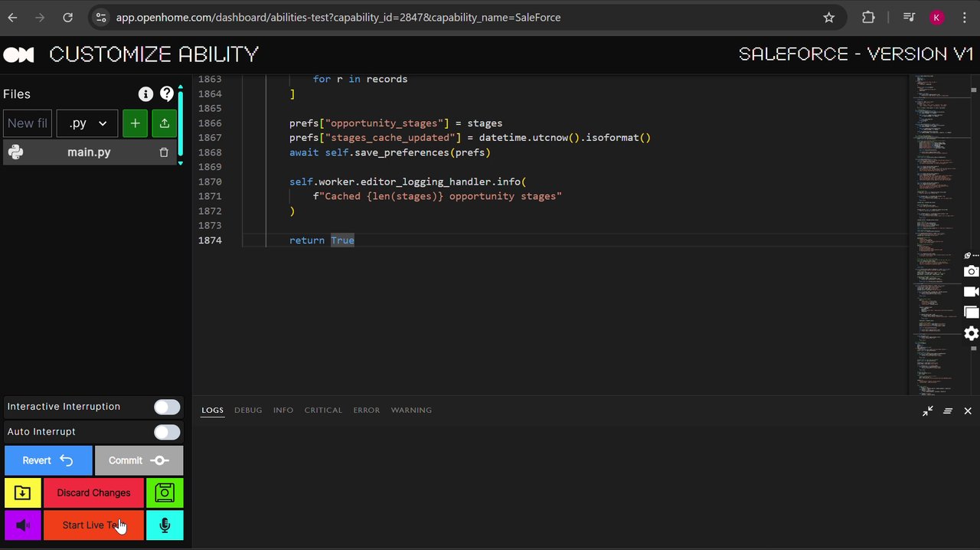Start recording with the video camera icon
The width and height of the screenshot is (980, 550).
coord(971,292)
